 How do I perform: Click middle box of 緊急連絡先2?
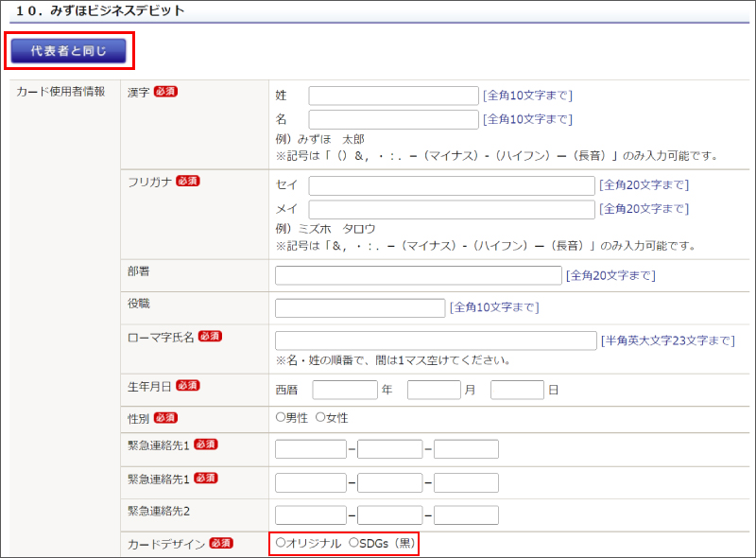[390, 515]
